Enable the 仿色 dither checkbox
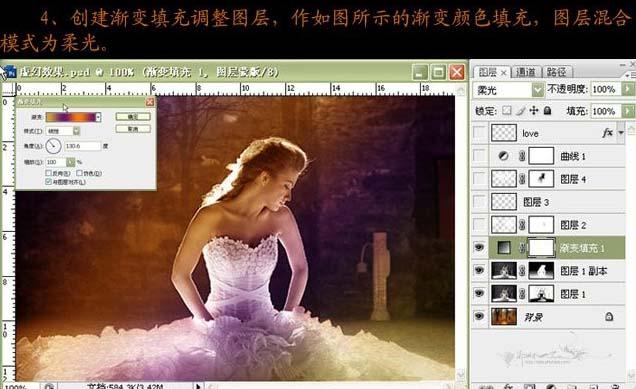Image resolution: width=636 pixels, height=389 pixels. click(80, 173)
